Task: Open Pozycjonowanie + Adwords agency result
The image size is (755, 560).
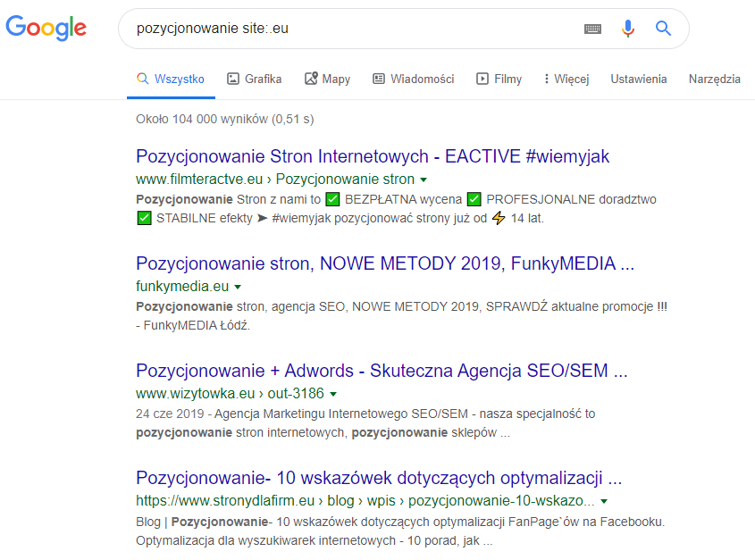Action: (x=382, y=371)
